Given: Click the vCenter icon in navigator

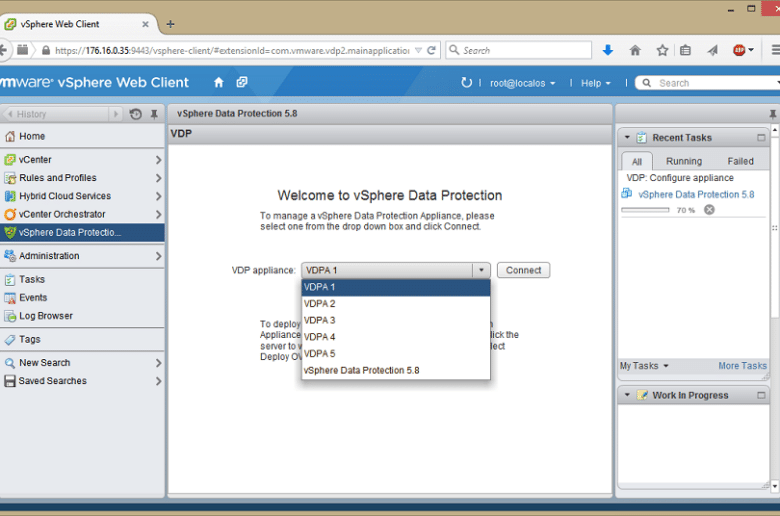Looking at the screenshot, I should pyautogui.click(x=10, y=160).
